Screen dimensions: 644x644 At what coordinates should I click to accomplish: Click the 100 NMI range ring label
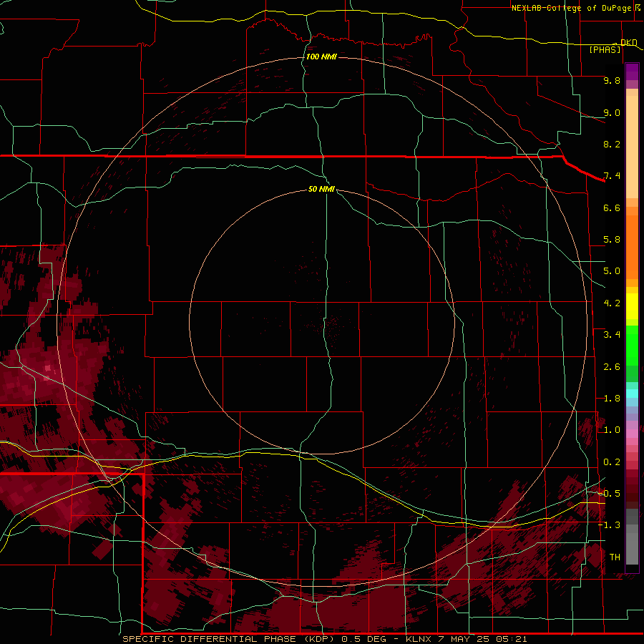[x=321, y=57]
